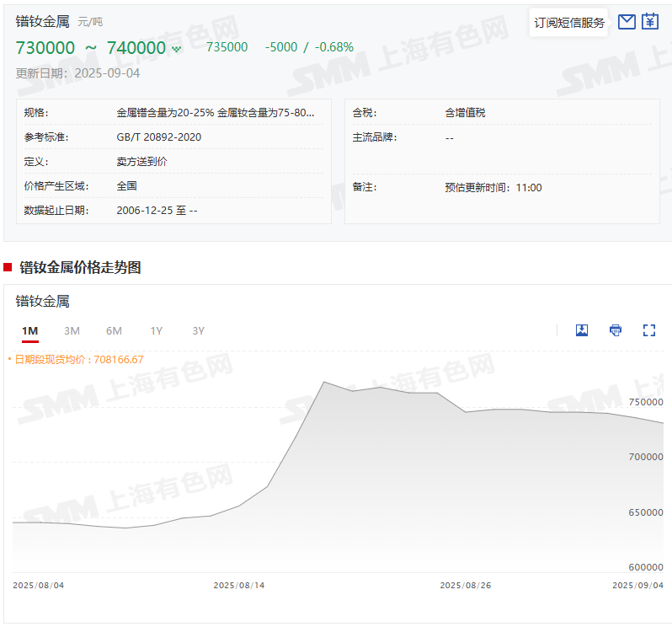This screenshot has height=627, width=672.
Task: View the 3Y price history
Action: pos(199,331)
